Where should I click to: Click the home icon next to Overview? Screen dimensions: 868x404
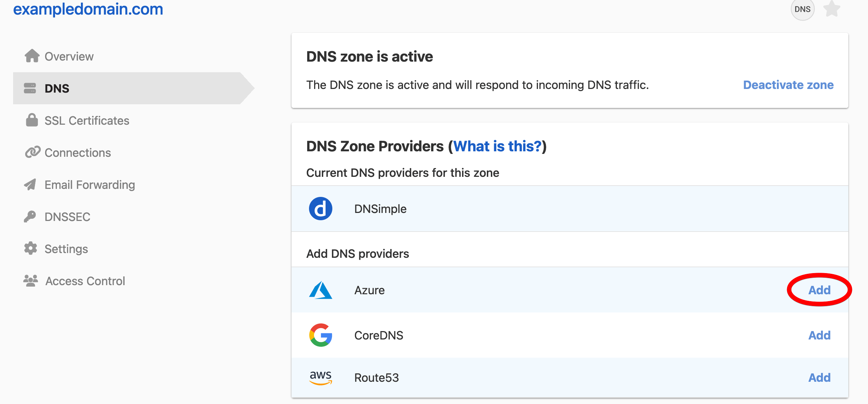point(32,56)
